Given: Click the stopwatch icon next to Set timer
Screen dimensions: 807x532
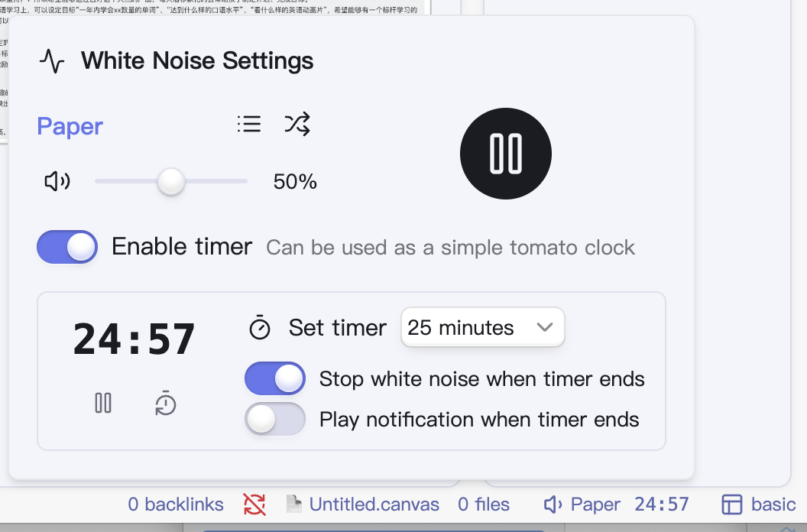Looking at the screenshot, I should [260, 327].
